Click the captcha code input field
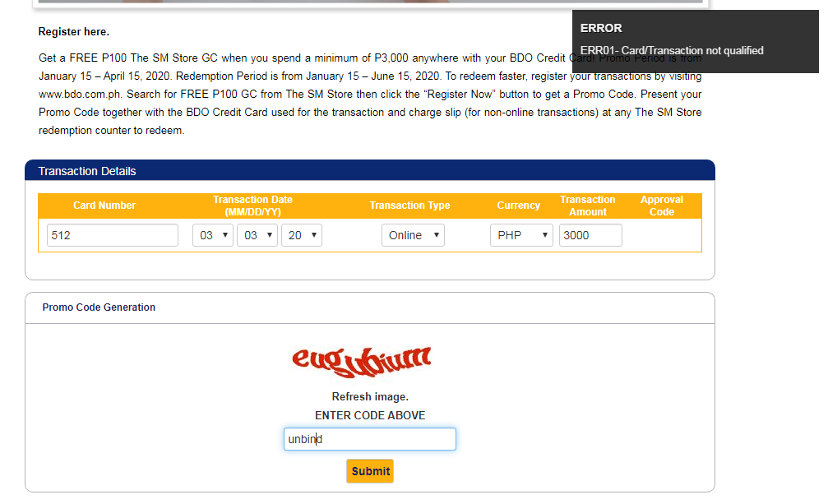Viewport: 828px width, 504px height. (370, 439)
